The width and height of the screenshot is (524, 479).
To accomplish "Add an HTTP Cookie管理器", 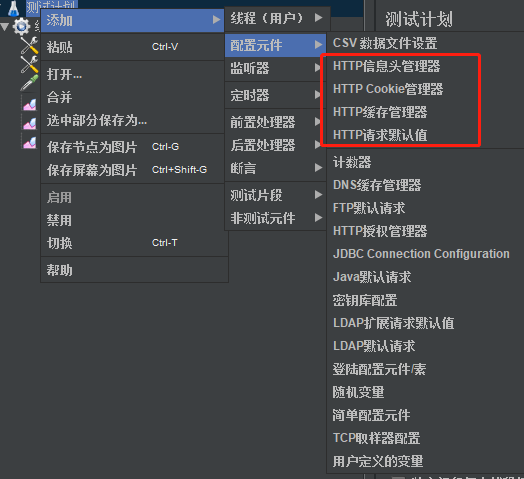I will click(388, 89).
